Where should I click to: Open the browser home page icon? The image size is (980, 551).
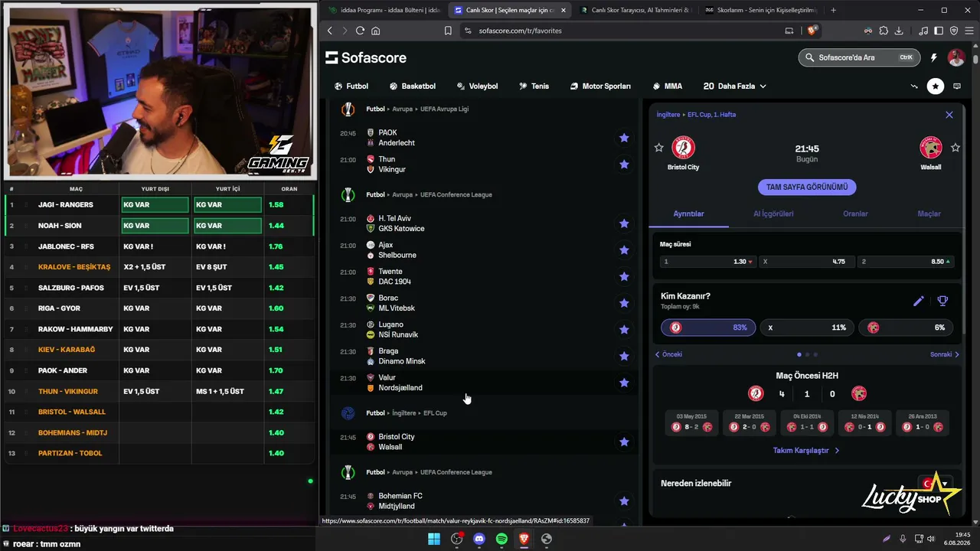376,31
